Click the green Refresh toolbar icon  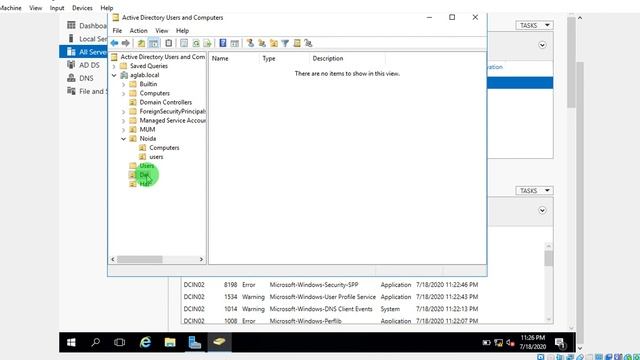coord(196,43)
